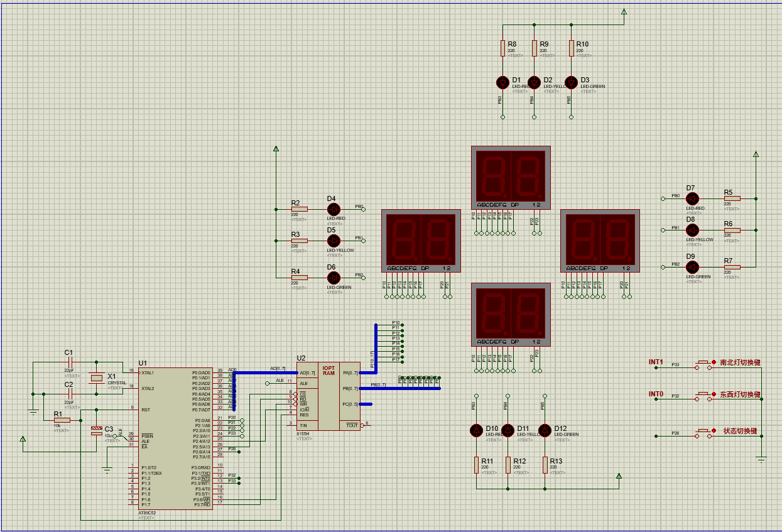Viewport: 782px width, 532px height.
Task: Click the PB[0..7] bus label
Action: tap(377, 384)
